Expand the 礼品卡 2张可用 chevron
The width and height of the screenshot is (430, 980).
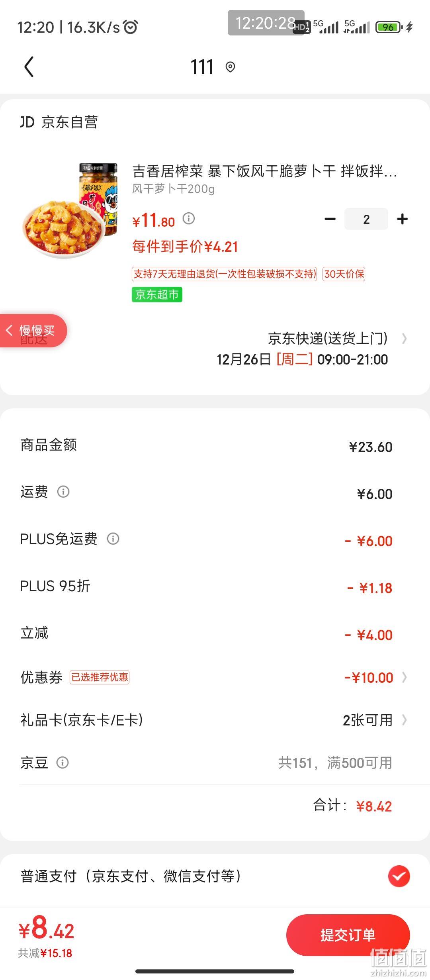pyautogui.click(x=405, y=720)
